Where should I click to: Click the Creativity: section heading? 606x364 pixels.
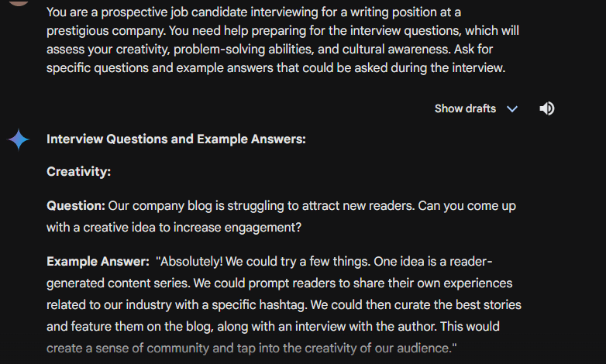coord(78,172)
